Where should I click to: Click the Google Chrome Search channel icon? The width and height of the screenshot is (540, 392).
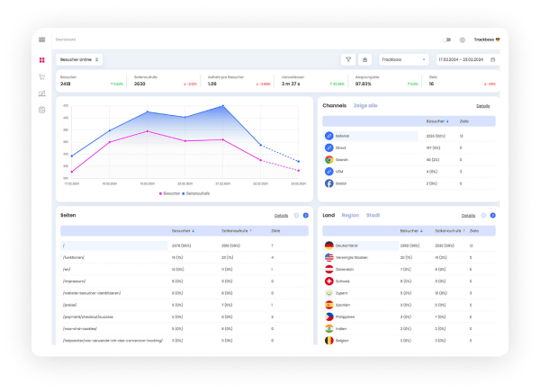coord(328,159)
